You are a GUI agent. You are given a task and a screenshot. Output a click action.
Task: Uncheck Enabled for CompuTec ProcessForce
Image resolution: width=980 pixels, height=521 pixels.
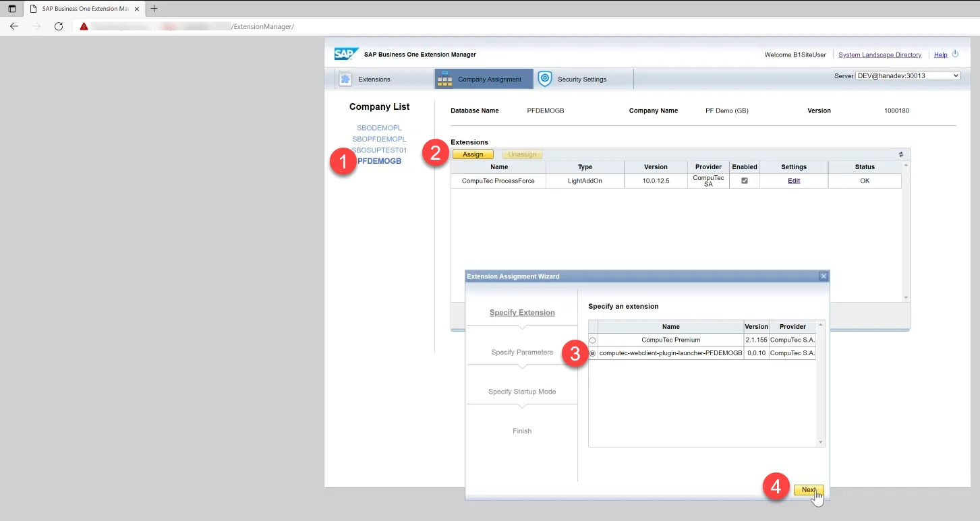(x=744, y=180)
